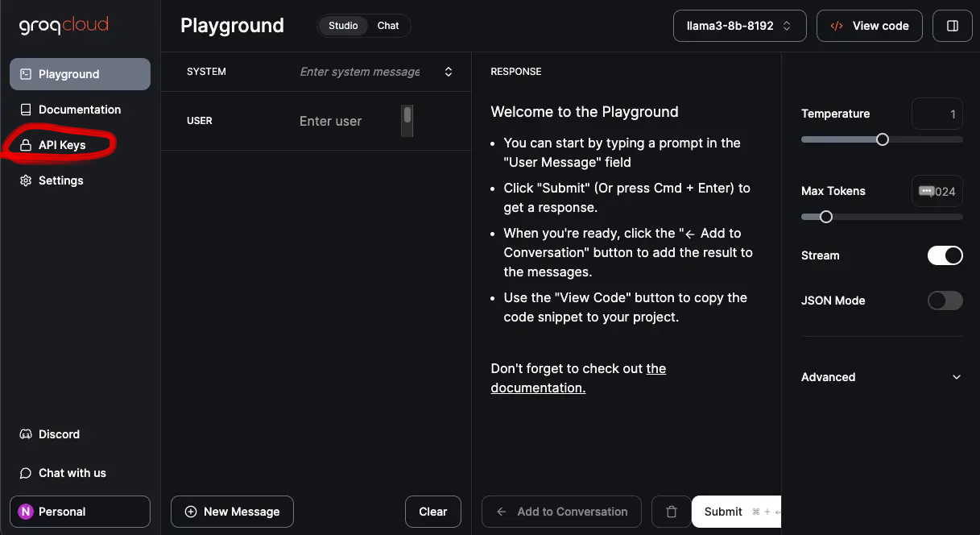The image size is (980, 535).
Task: Open the Personal account switcher
Action: pyautogui.click(x=80, y=512)
